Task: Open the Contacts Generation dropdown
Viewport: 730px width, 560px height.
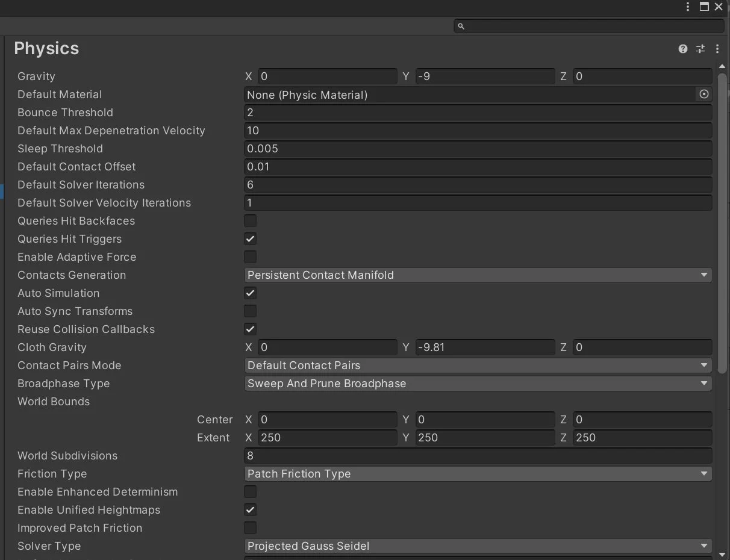Action: click(x=478, y=275)
